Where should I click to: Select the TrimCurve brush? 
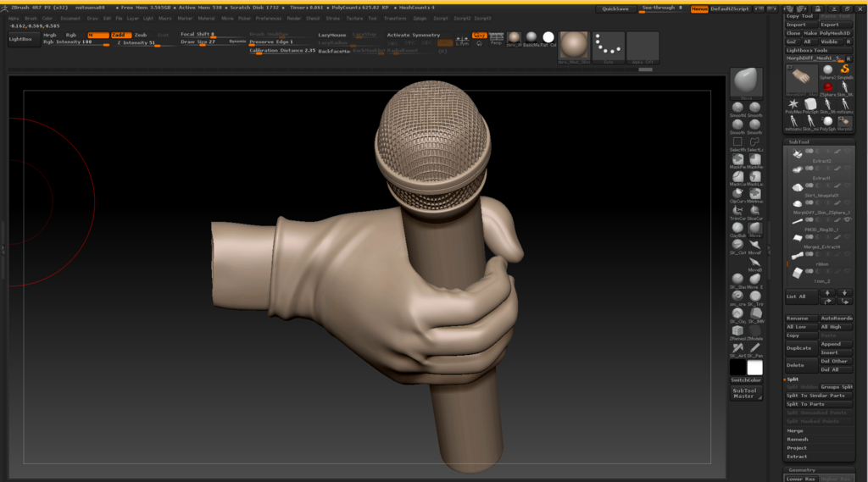[737, 211]
